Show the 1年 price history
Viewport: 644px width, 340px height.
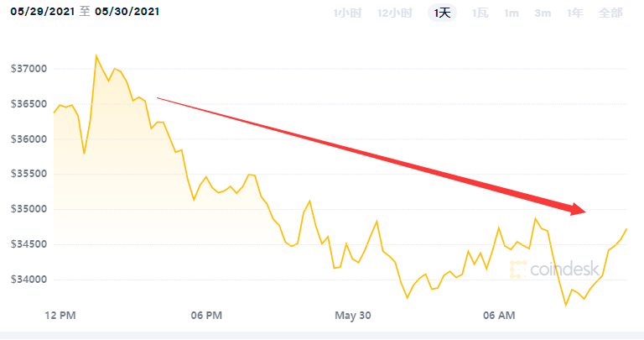(x=574, y=13)
